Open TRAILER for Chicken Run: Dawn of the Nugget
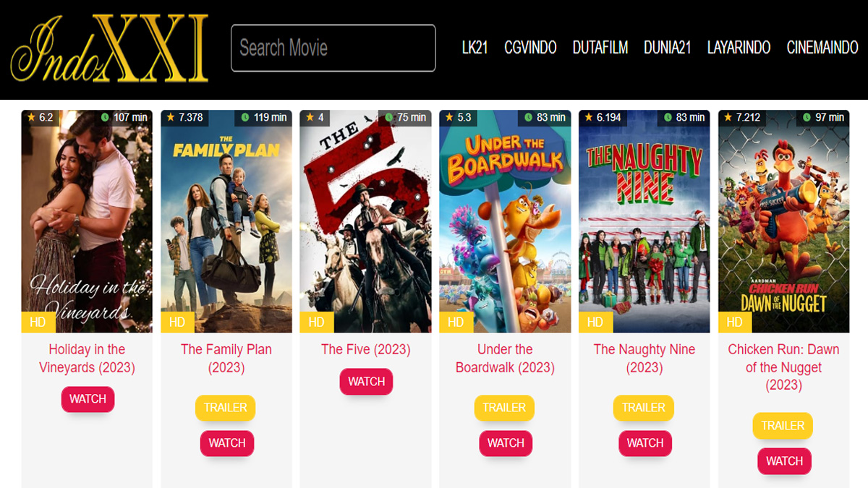The image size is (868, 488). tap(783, 426)
